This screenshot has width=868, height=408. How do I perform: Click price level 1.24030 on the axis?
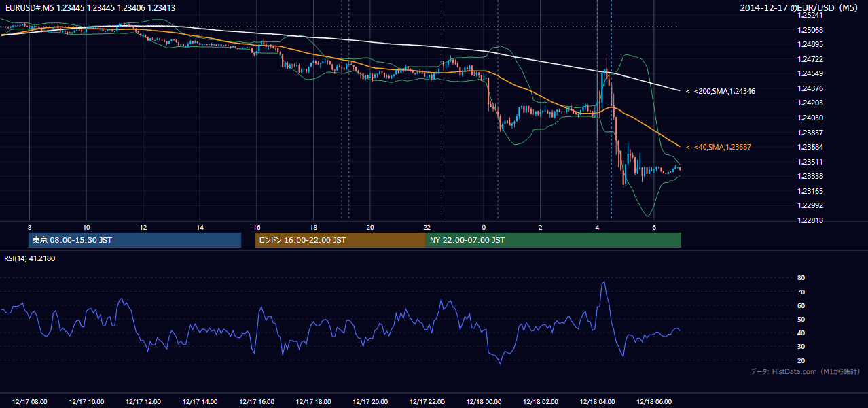[810, 118]
